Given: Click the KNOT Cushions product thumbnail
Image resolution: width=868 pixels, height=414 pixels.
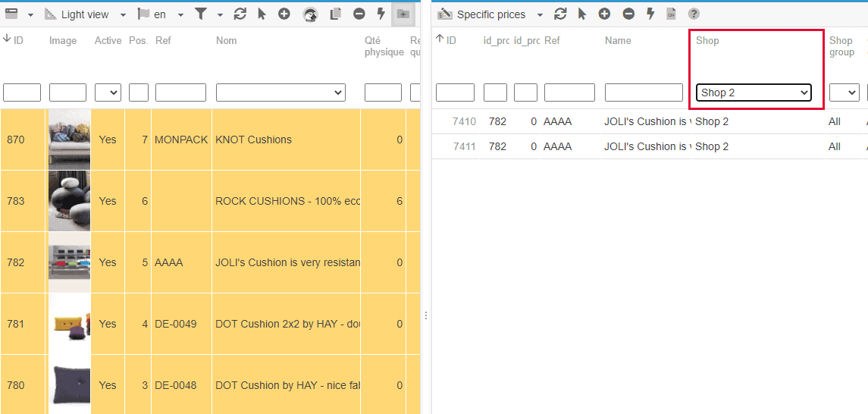Looking at the screenshot, I should click(x=69, y=140).
